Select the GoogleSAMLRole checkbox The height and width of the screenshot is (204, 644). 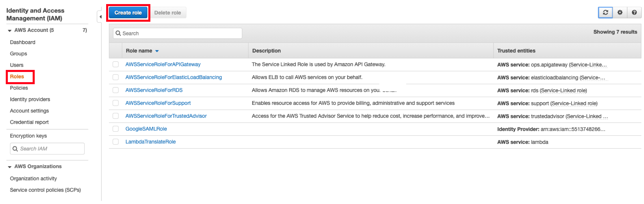pyautogui.click(x=116, y=129)
